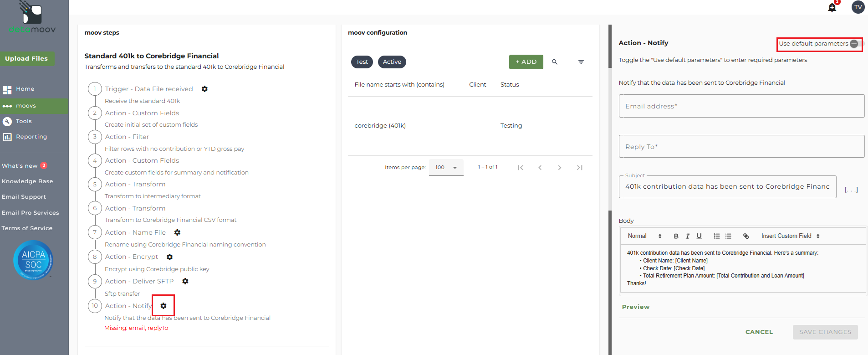This screenshot has height=355, width=868.
Task: Click the Subject field
Action: (x=727, y=187)
